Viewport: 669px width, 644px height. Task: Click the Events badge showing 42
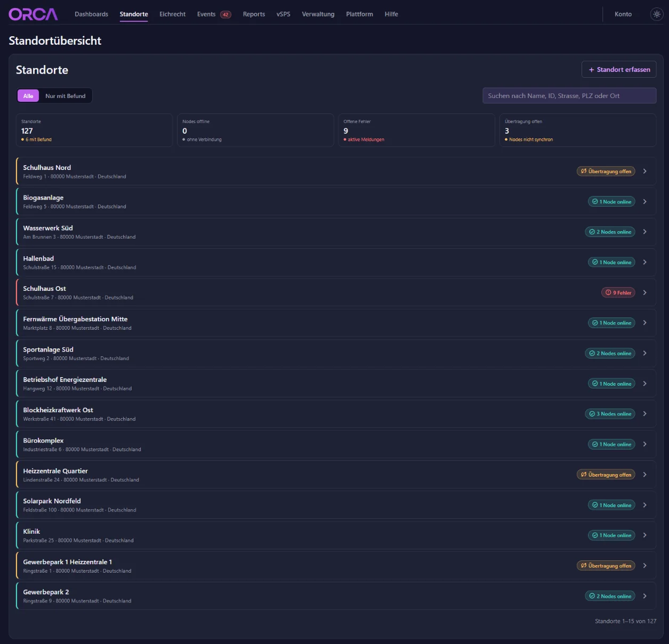pyautogui.click(x=226, y=14)
